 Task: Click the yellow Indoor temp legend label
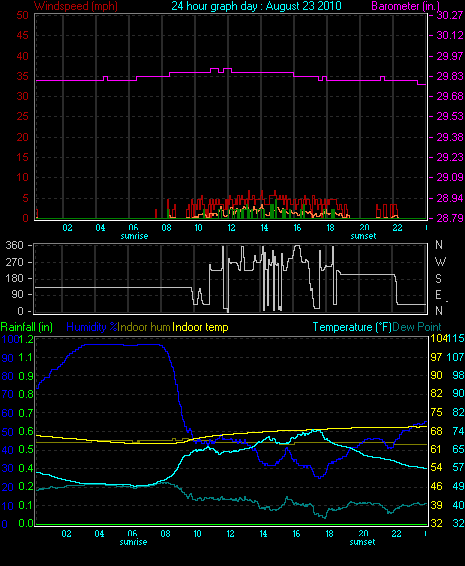pos(200,327)
